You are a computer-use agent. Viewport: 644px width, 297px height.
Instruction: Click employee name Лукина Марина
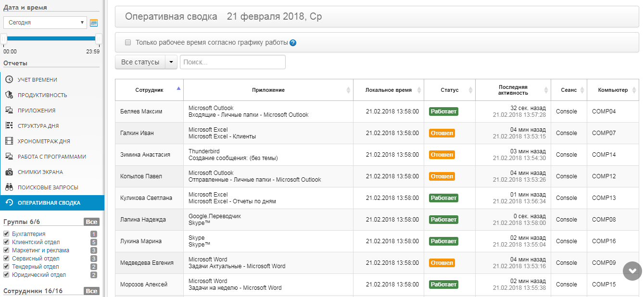click(x=141, y=241)
